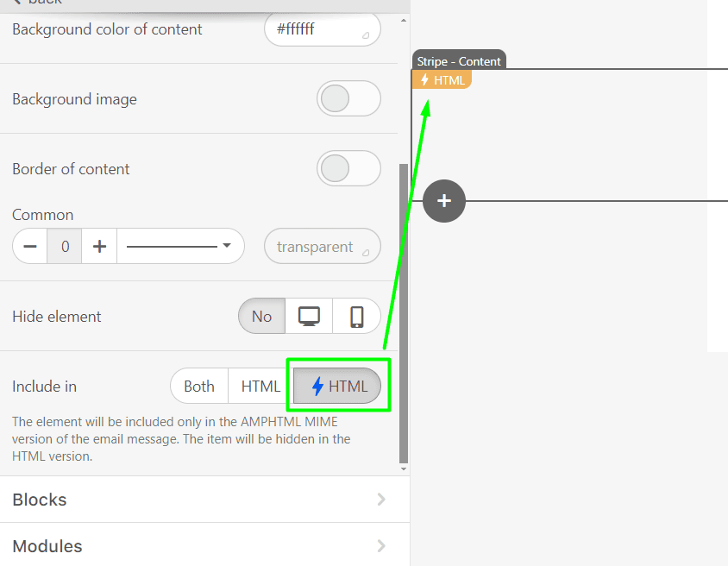The height and width of the screenshot is (566, 728).
Task: Expand the Blocks section
Action: pyautogui.click(x=204, y=500)
